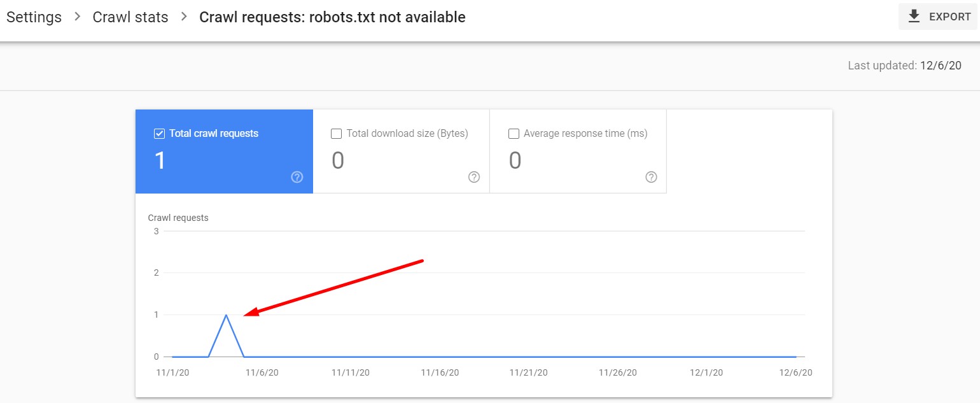The width and height of the screenshot is (980, 403).
Task: Click the '0' under Average response time
Action: (514, 160)
